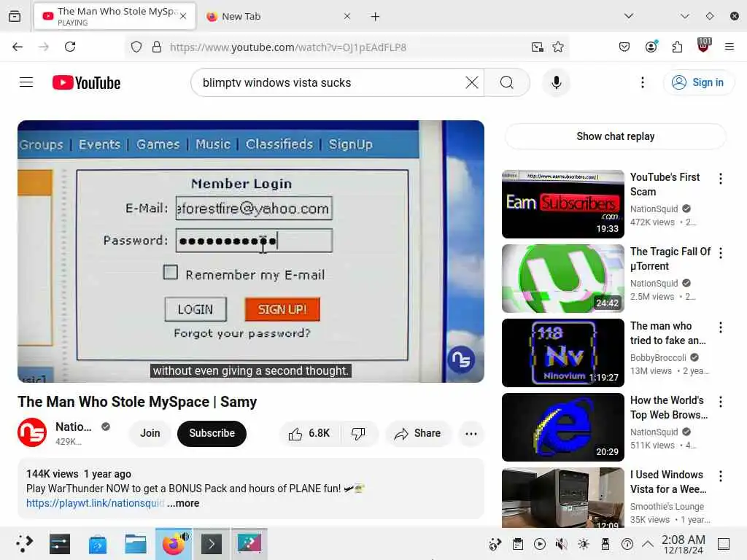
Task: Open the Dolphin file manager
Action: click(136, 543)
